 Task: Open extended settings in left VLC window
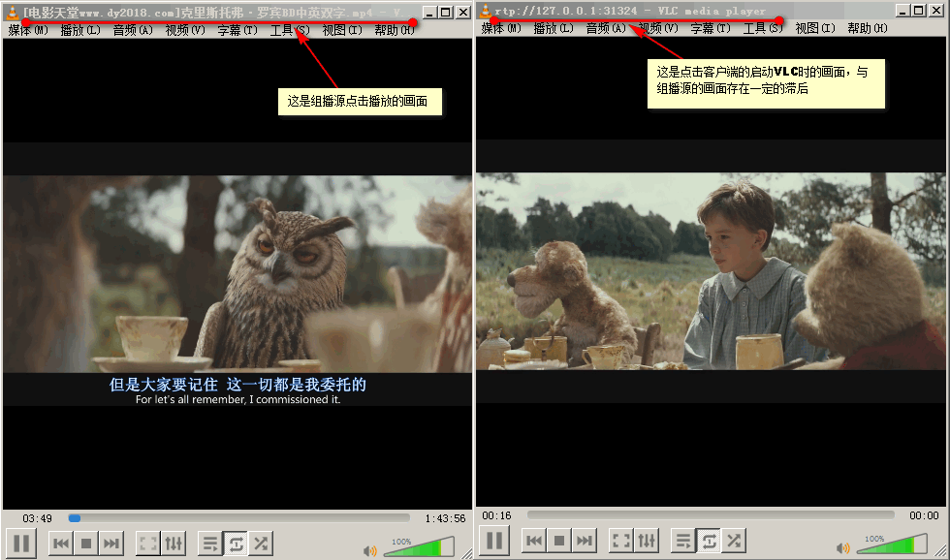(174, 544)
